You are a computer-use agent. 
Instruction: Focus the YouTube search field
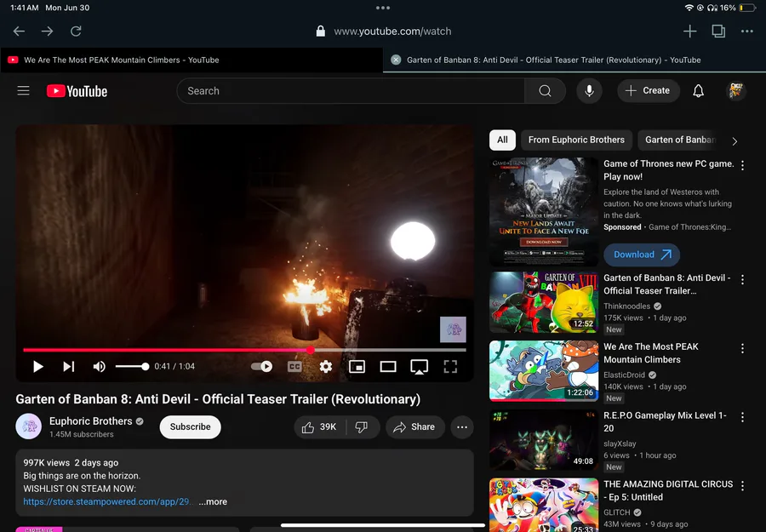click(x=351, y=91)
